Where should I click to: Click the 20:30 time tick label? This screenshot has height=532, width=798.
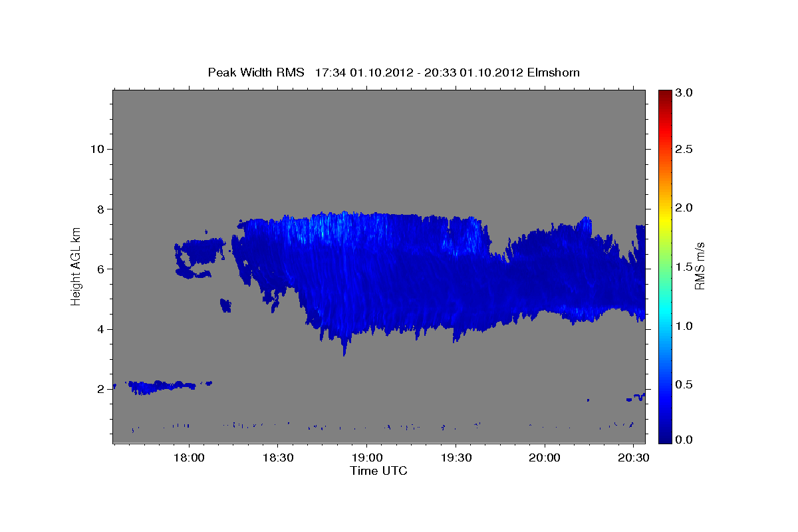(634, 458)
